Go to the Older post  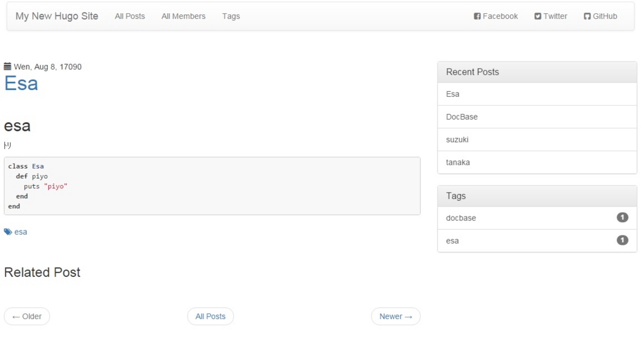(27, 317)
